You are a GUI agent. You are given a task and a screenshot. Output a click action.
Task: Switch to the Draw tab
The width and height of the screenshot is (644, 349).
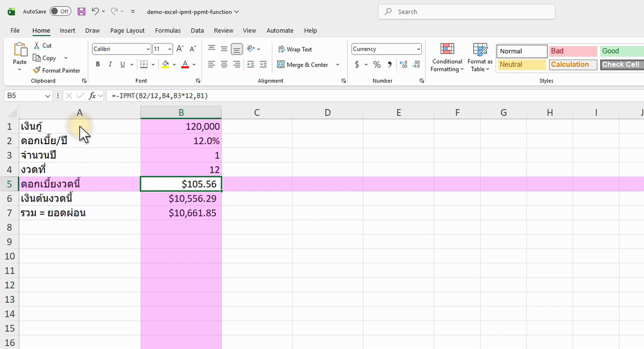(x=92, y=31)
